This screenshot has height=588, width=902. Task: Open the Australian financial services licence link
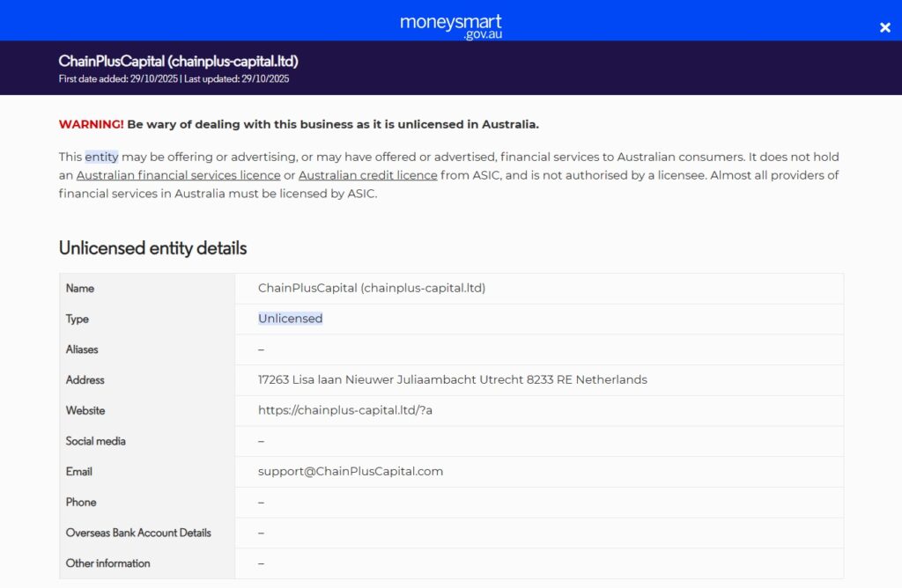point(180,175)
